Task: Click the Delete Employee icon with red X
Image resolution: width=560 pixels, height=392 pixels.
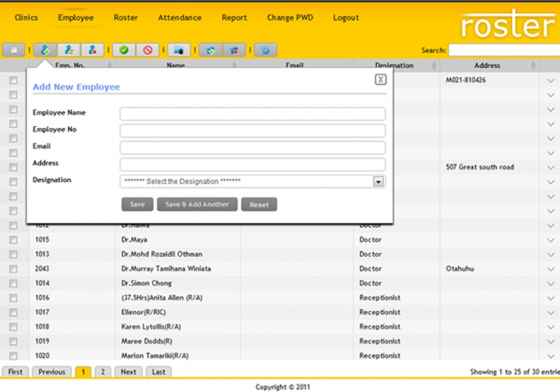Action: click(92, 50)
